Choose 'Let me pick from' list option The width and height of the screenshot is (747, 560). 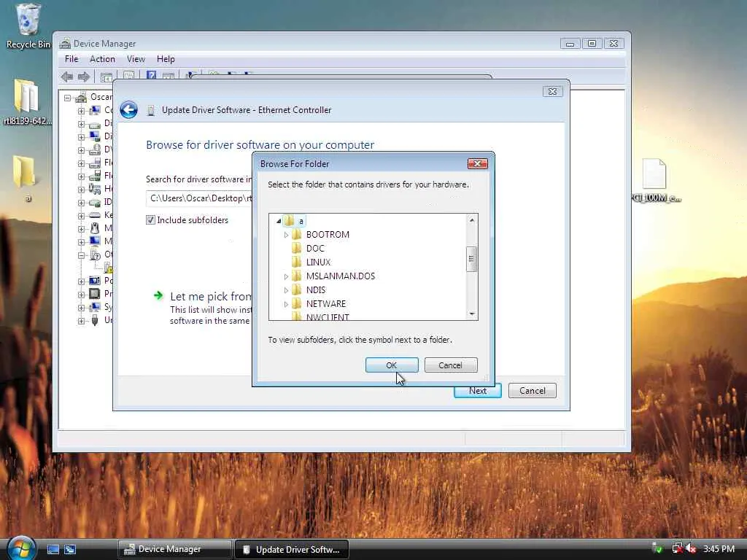pyautogui.click(x=211, y=296)
